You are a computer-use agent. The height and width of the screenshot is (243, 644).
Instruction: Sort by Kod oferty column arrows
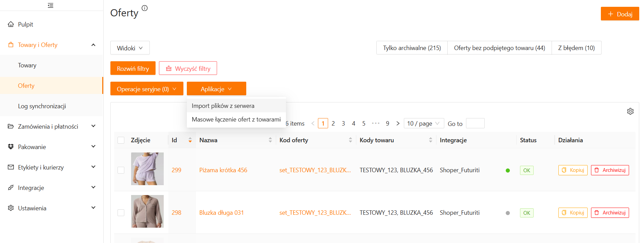coord(350,140)
